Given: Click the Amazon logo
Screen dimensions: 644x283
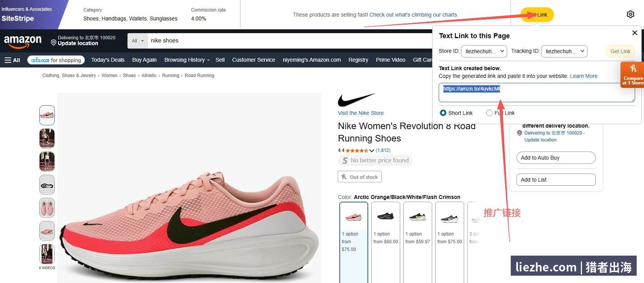Looking at the screenshot, I should pos(23,41).
